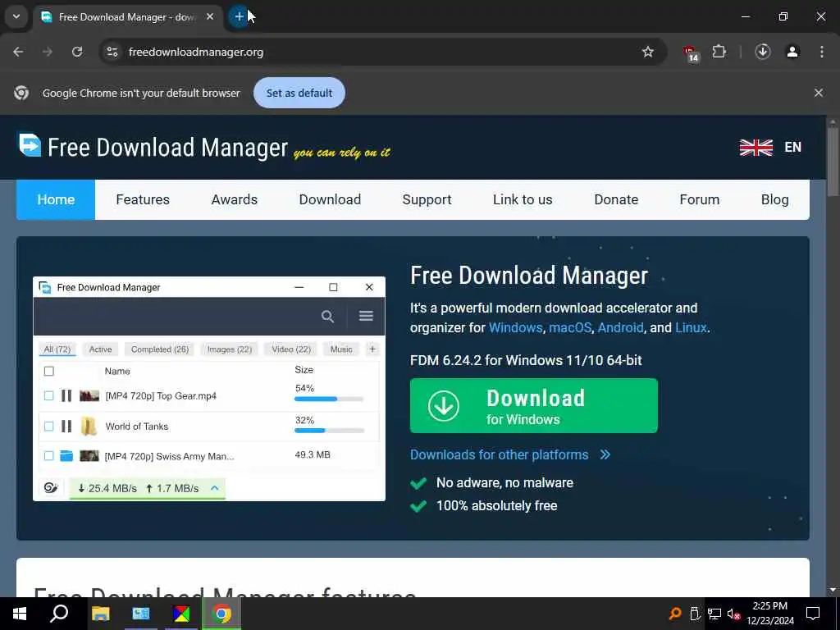View site information icon in address bar
This screenshot has height=630, width=840.
click(x=112, y=52)
